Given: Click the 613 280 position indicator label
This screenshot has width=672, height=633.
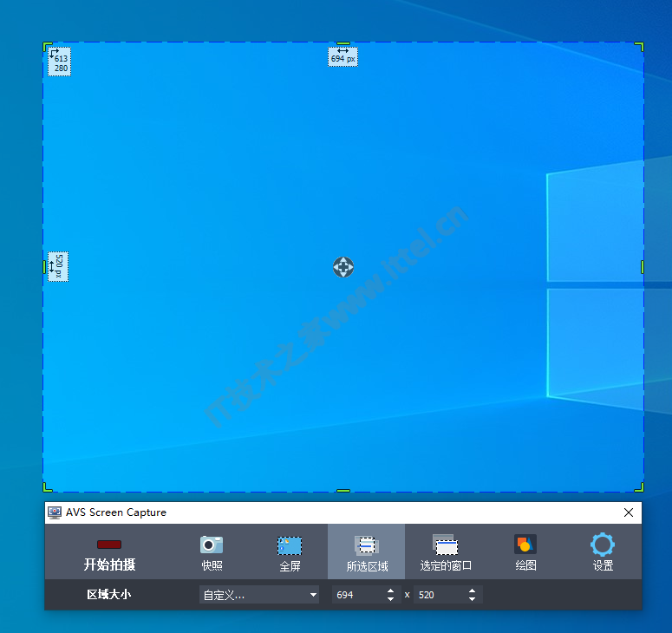Looking at the screenshot, I should click(x=59, y=62).
